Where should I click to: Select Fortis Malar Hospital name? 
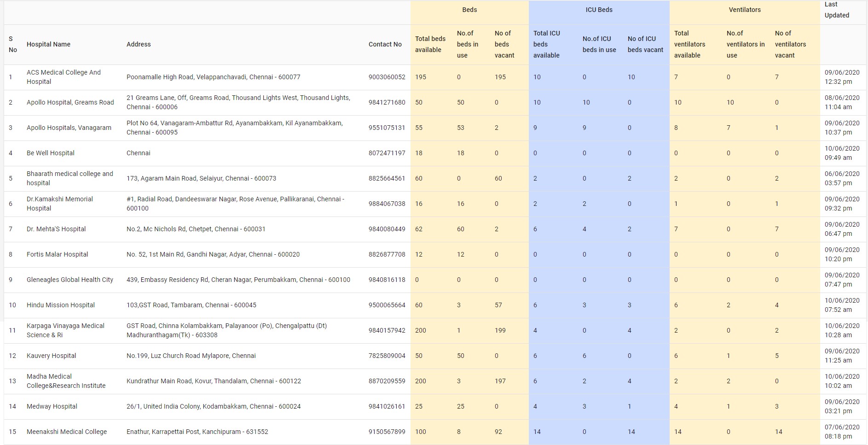tap(57, 254)
